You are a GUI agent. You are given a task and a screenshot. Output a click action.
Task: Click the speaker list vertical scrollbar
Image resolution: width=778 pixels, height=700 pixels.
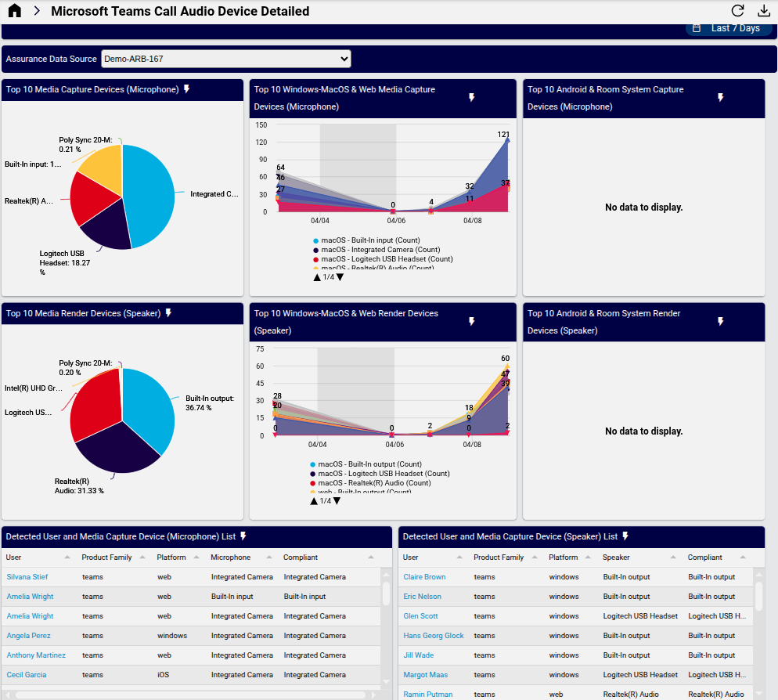pyautogui.click(x=758, y=596)
